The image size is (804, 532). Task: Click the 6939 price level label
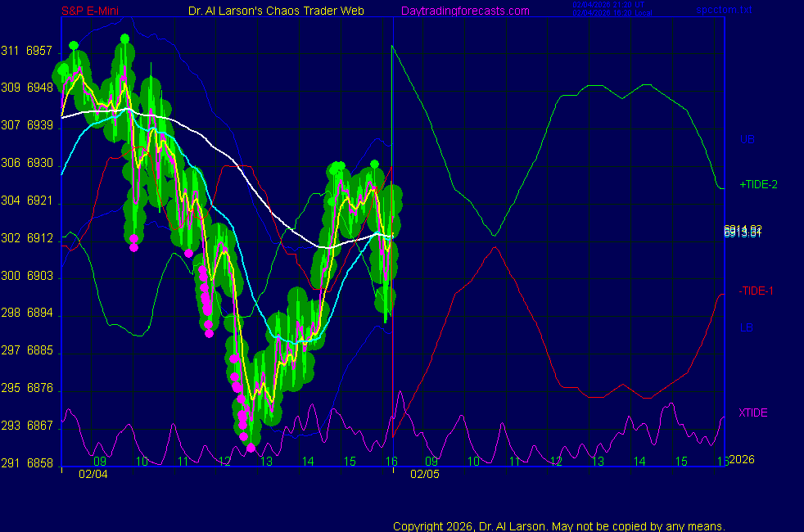pos(40,125)
